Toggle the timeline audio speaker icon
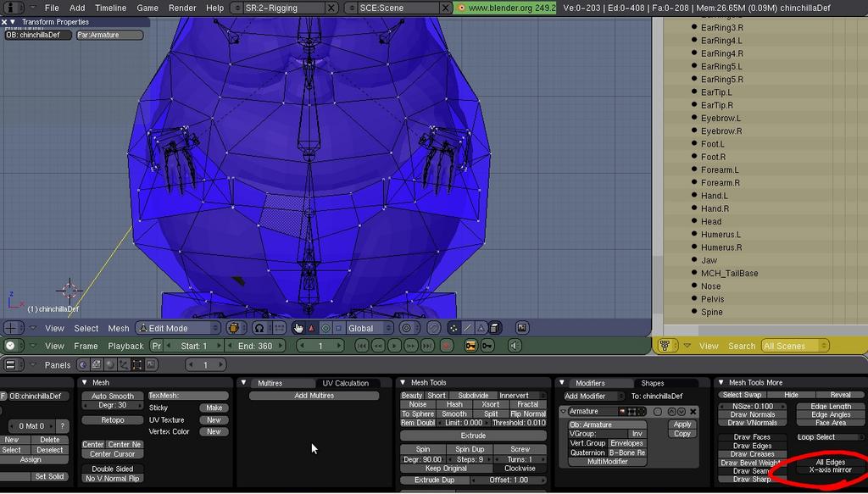This screenshot has width=868, height=494. point(515,346)
